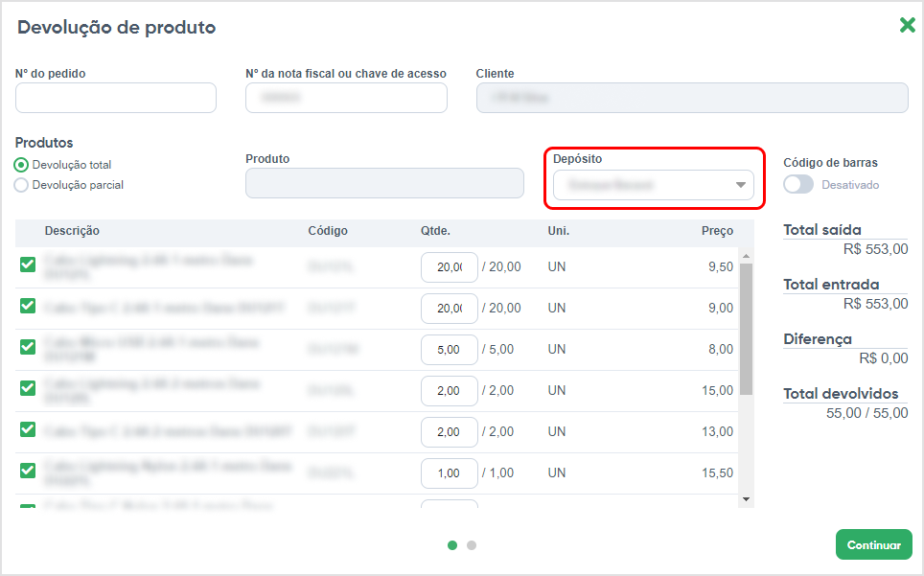Uncheck the row priced 9,00

[28, 306]
